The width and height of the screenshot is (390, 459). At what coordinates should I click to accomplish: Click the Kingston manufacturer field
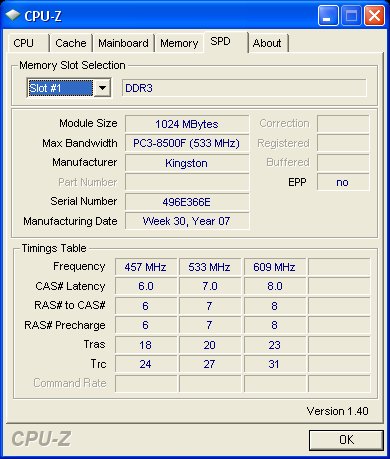coord(187,163)
